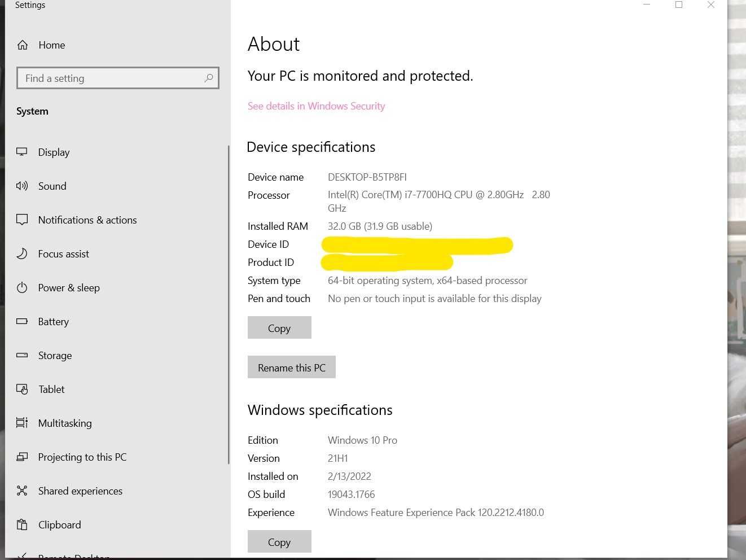Viewport: 746px width, 560px height.
Task: Click the Projecting to this PC icon
Action: coord(22,457)
